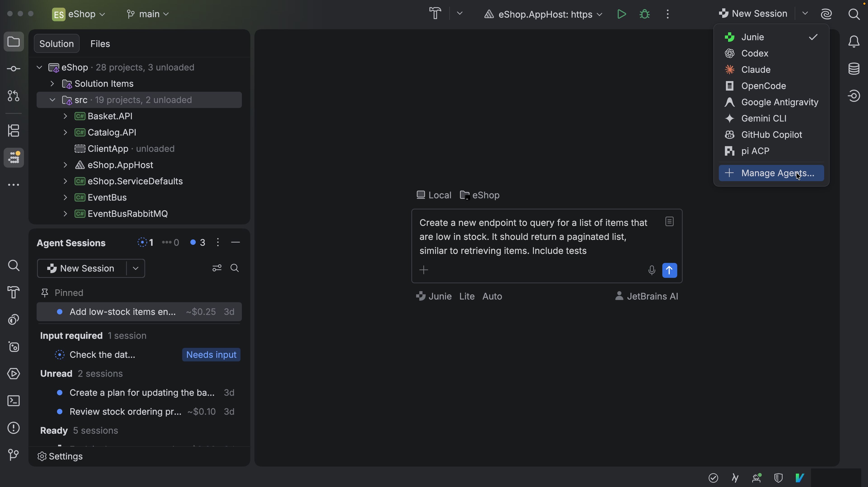Click the Build hammer in top toolbar
This screenshot has width=868, height=487.
click(435, 14)
